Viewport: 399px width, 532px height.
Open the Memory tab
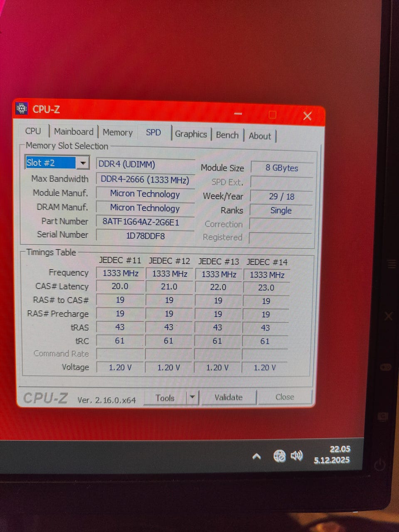coord(118,133)
